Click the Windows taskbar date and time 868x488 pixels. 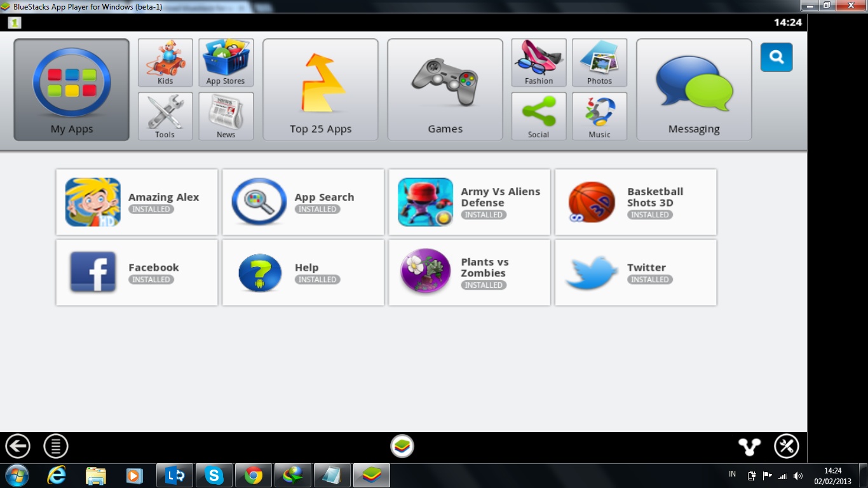coord(832,476)
